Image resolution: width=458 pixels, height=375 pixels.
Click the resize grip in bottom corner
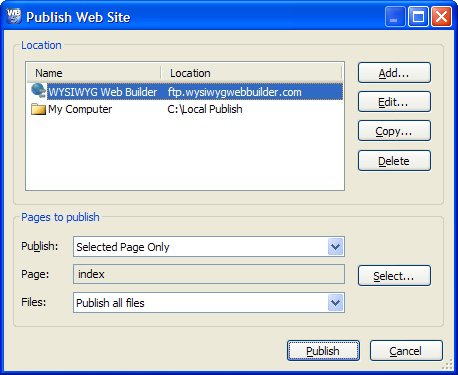pyautogui.click(x=448, y=365)
